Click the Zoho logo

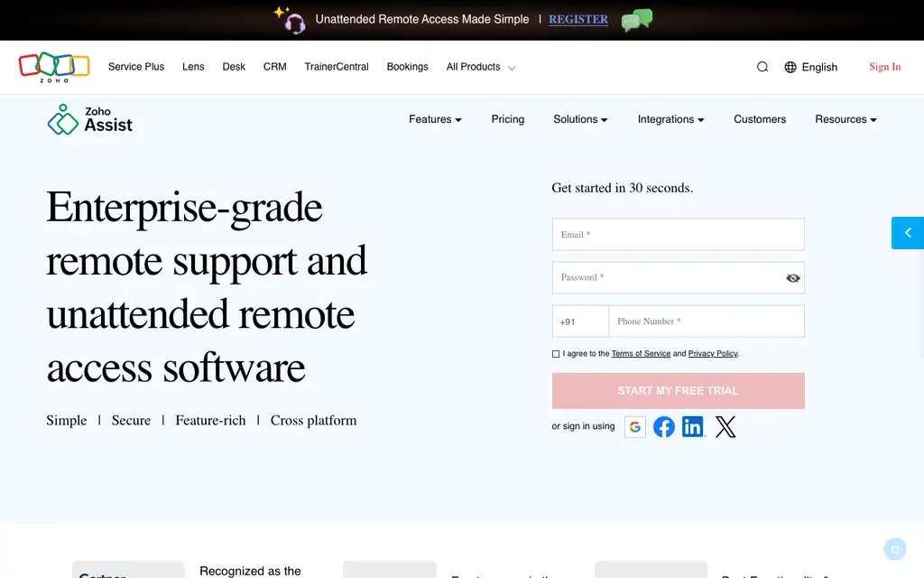pos(53,67)
